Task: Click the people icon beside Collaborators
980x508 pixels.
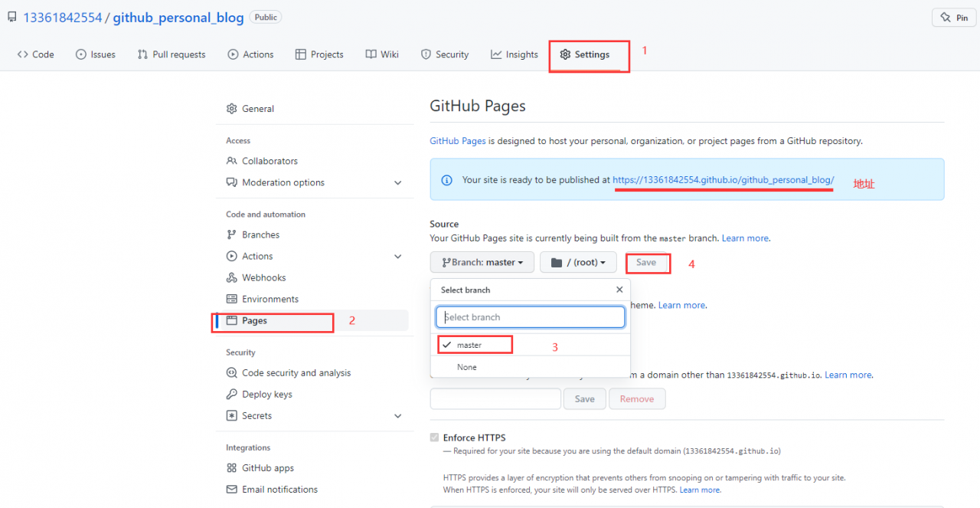Action: point(232,161)
